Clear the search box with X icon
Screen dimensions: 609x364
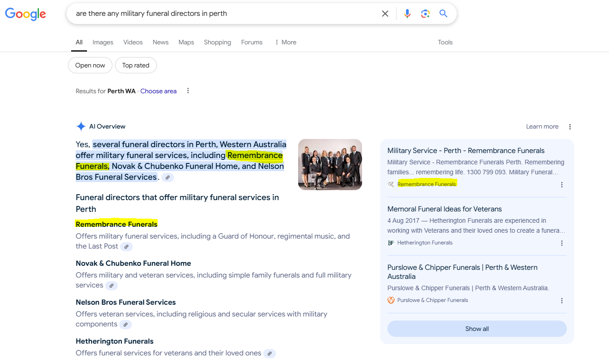pos(385,14)
